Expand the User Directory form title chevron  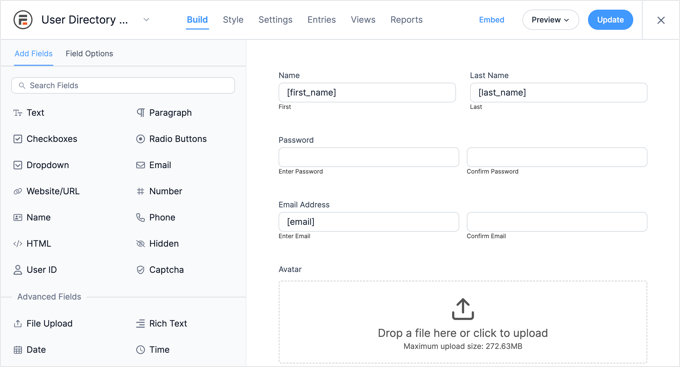coord(146,20)
